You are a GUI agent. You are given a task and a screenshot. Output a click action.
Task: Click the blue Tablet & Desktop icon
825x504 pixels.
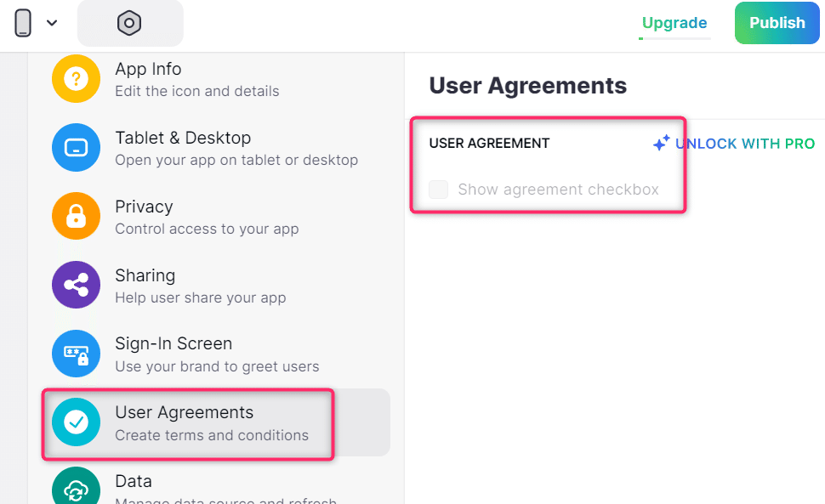coord(77,148)
